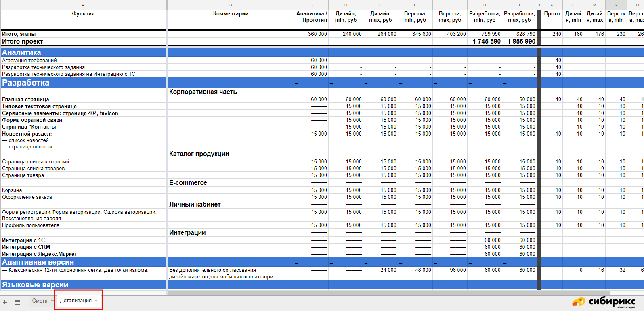Select the Главная страница row

click(83, 99)
